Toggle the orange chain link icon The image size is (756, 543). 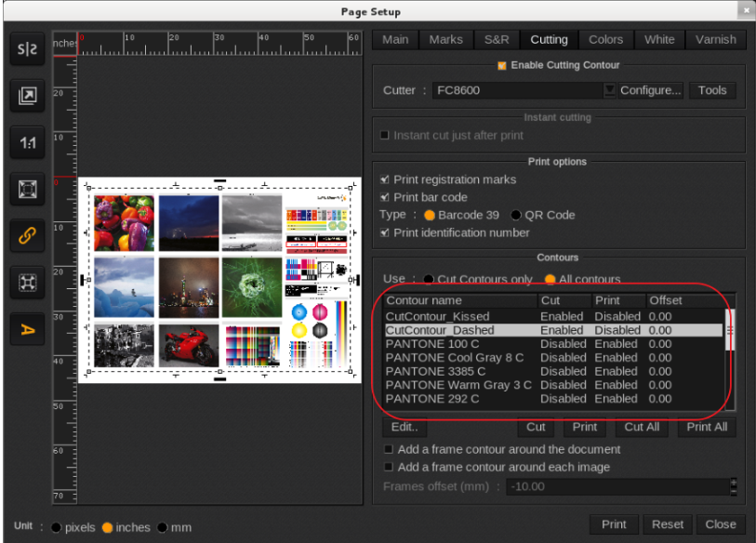tap(24, 235)
